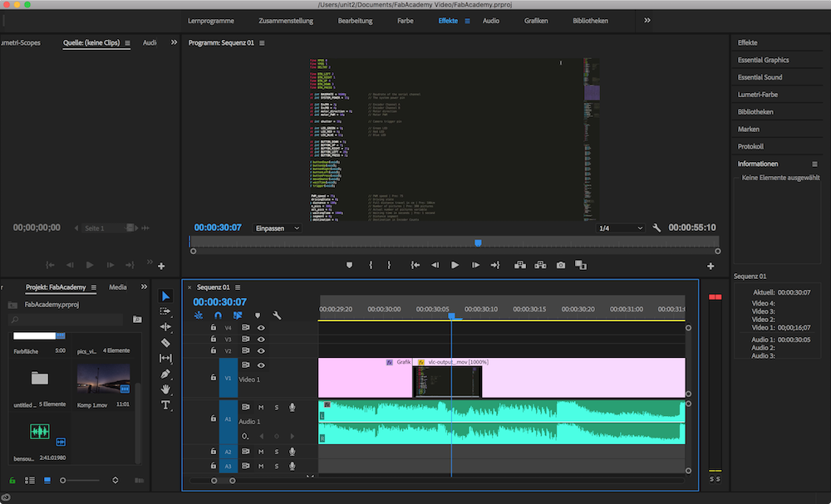Toggle lock on V4 track
Viewport: 831px width, 504px height.
coord(213,328)
